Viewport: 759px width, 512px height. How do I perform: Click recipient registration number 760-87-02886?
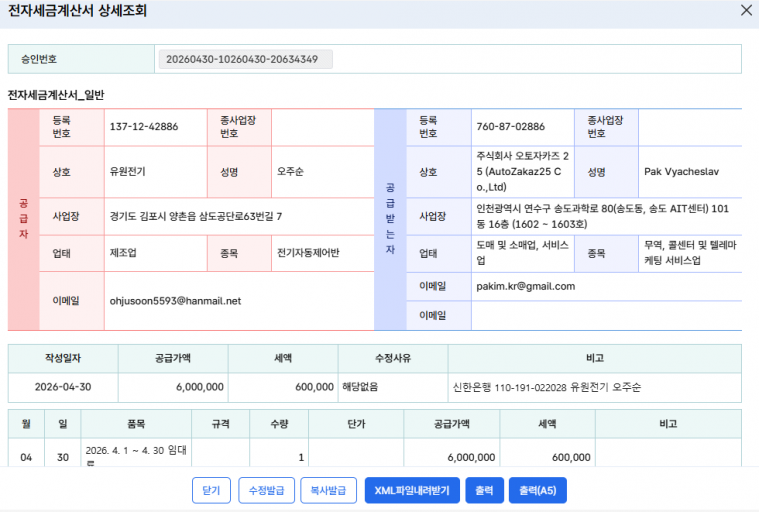click(511, 126)
